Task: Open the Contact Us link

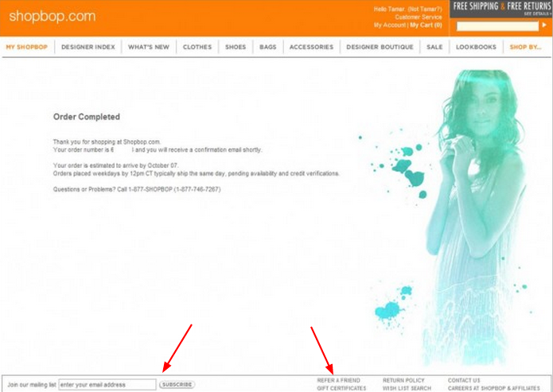Action: (464, 380)
